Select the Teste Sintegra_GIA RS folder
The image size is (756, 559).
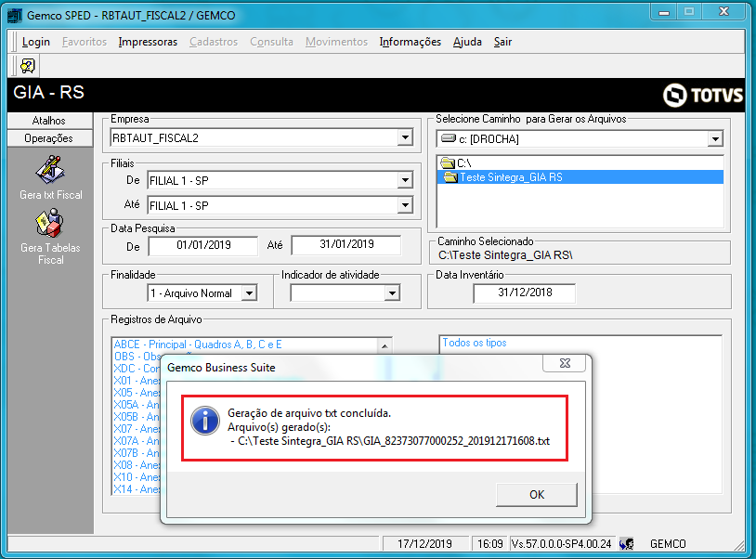tap(580, 177)
